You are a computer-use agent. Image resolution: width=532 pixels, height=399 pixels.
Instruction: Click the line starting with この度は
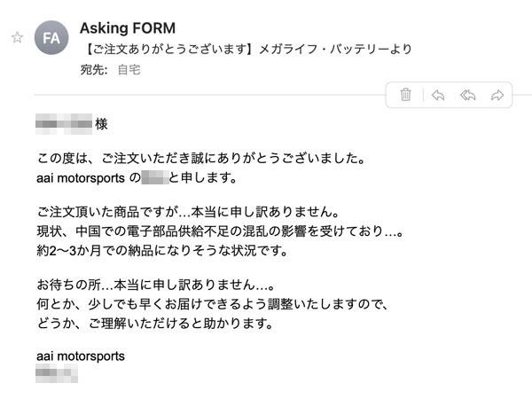pyautogui.click(x=201, y=159)
